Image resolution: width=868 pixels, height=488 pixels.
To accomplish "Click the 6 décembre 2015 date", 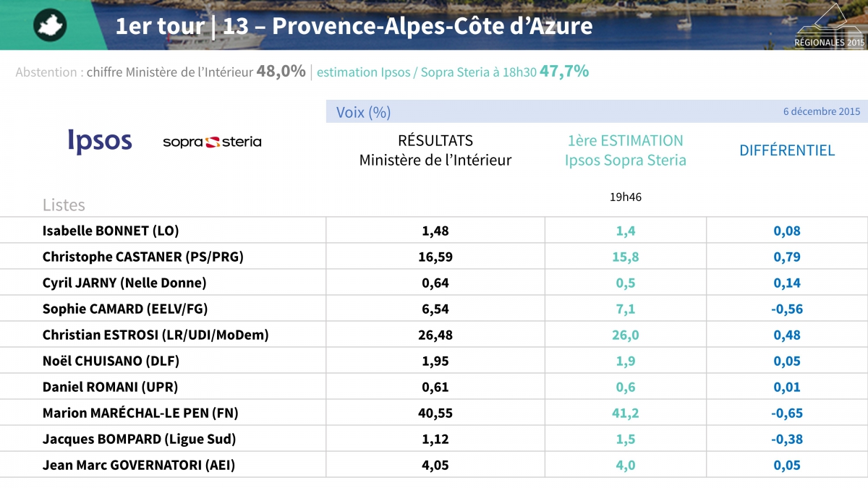I will [x=821, y=111].
